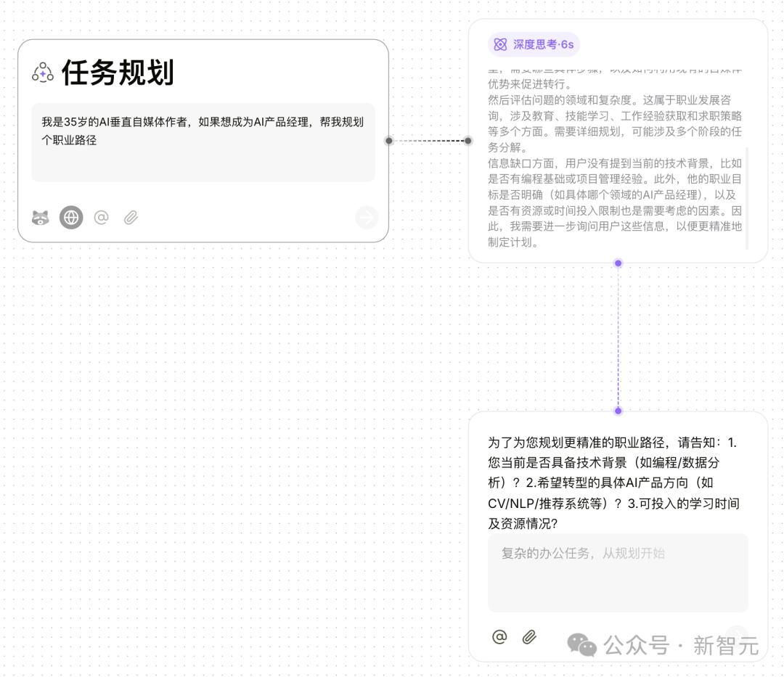This screenshot has width=784, height=677.
Task: Enable web search with the globe icon
Action: 71,217
